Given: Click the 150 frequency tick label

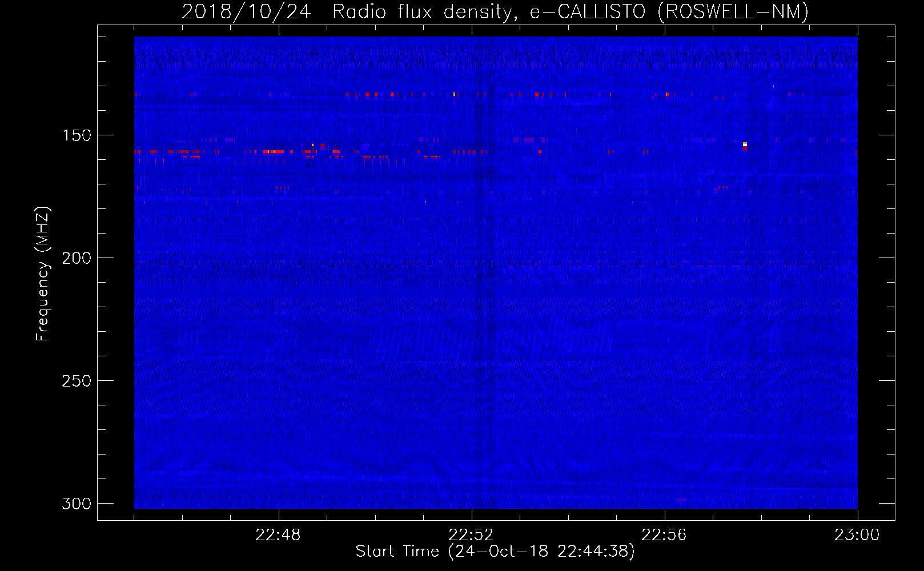Looking at the screenshot, I should tap(77, 135).
